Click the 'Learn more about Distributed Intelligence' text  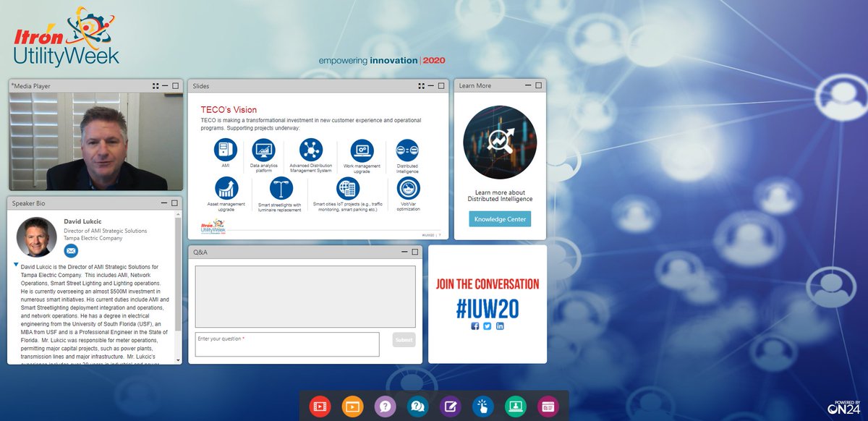tap(500, 195)
